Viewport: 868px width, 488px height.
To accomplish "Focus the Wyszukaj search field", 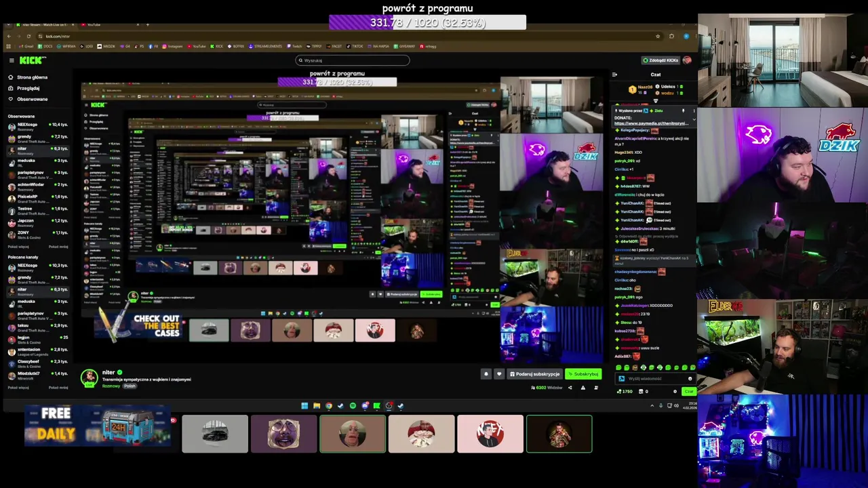I will coord(353,60).
